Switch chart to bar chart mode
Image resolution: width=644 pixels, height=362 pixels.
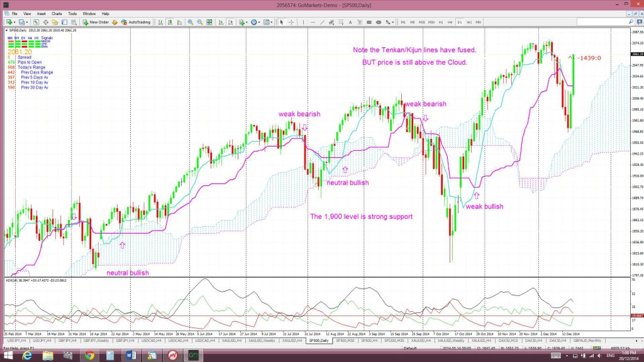[160, 22]
